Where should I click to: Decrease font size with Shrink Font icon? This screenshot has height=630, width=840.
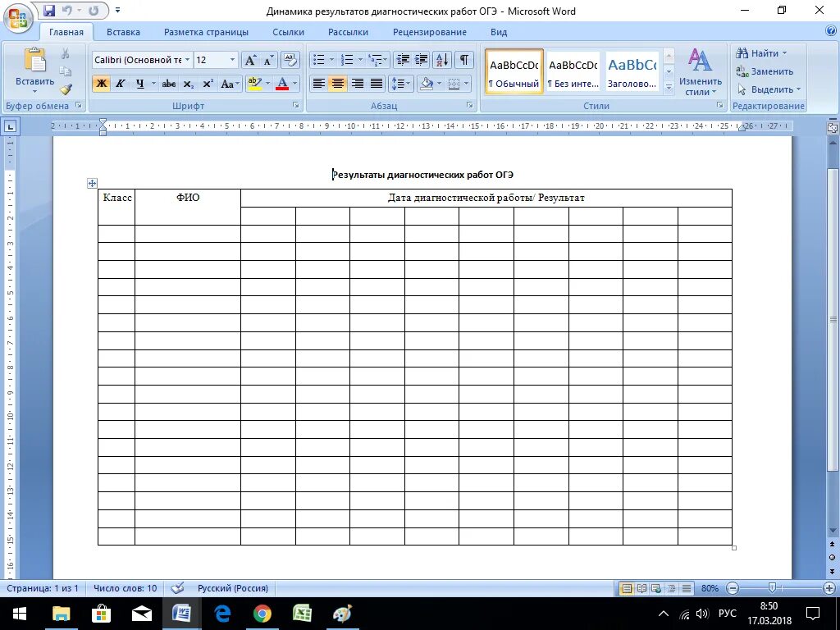[x=268, y=60]
